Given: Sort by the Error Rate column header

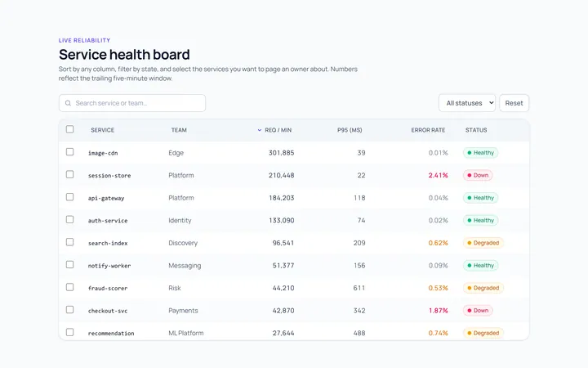Looking at the screenshot, I should point(428,130).
